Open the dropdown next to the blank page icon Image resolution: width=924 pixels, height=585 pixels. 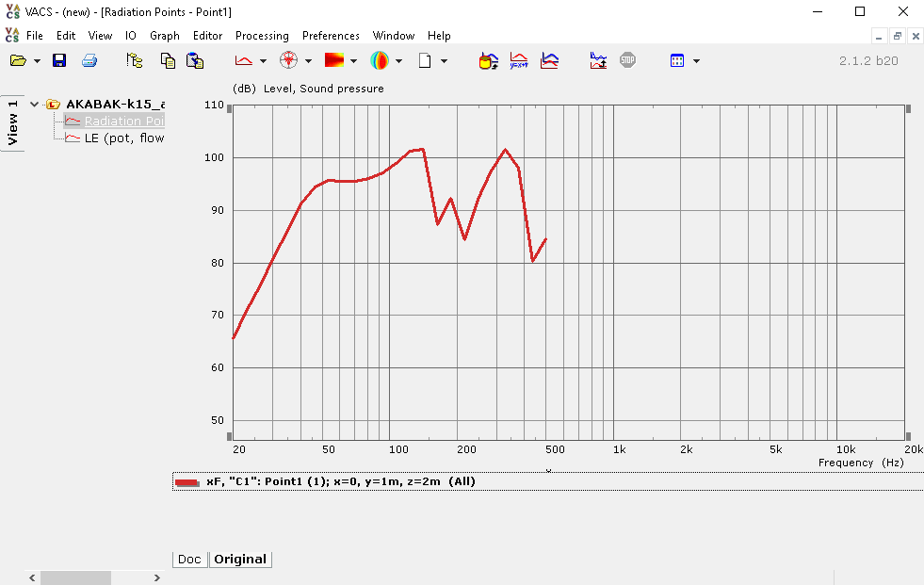[444, 61]
